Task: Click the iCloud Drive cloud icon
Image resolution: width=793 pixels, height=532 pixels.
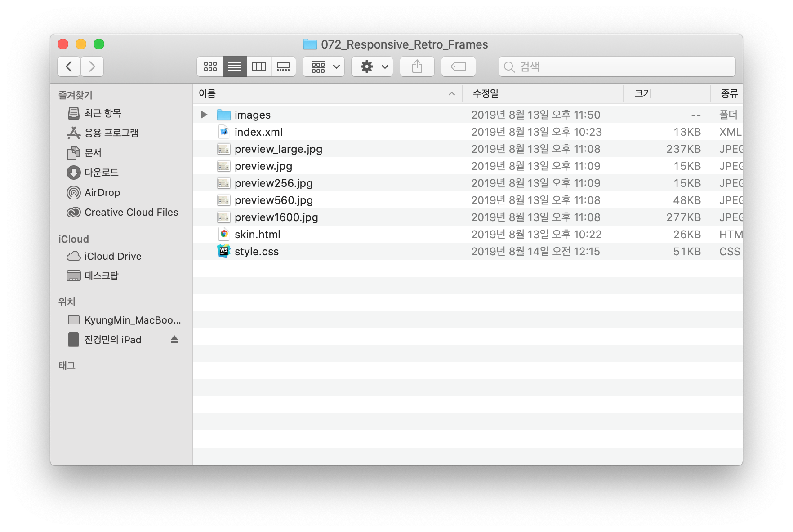Action: (74, 256)
